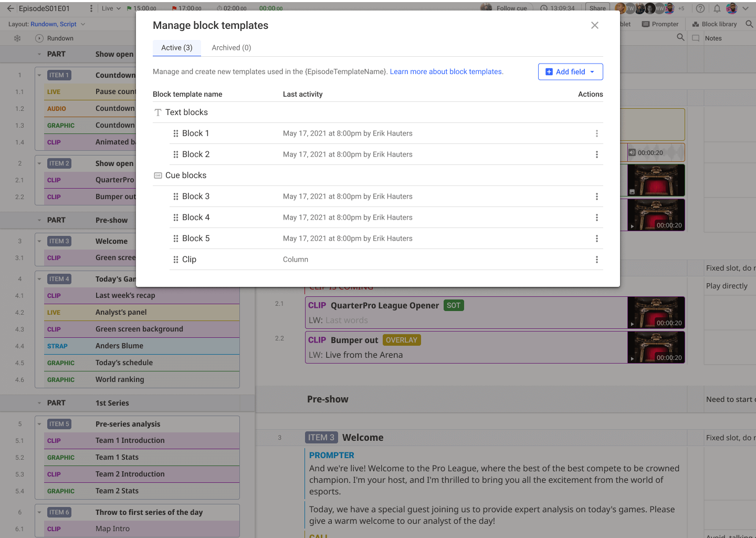Collapse ITEM 5 Pre-series analysis group
The width and height of the screenshot is (756, 538).
39,424
